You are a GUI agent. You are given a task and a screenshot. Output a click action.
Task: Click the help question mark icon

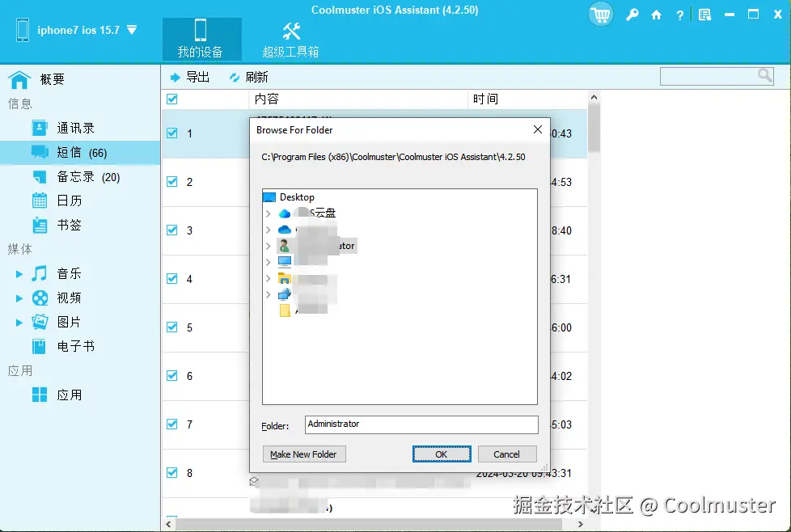[x=680, y=15]
